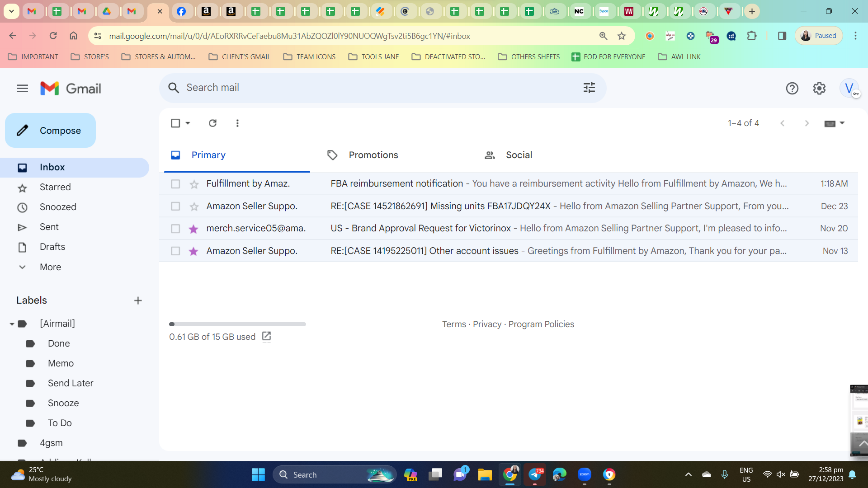This screenshot has width=868, height=488.
Task: Open Windows Start menu
Action: 258,474
